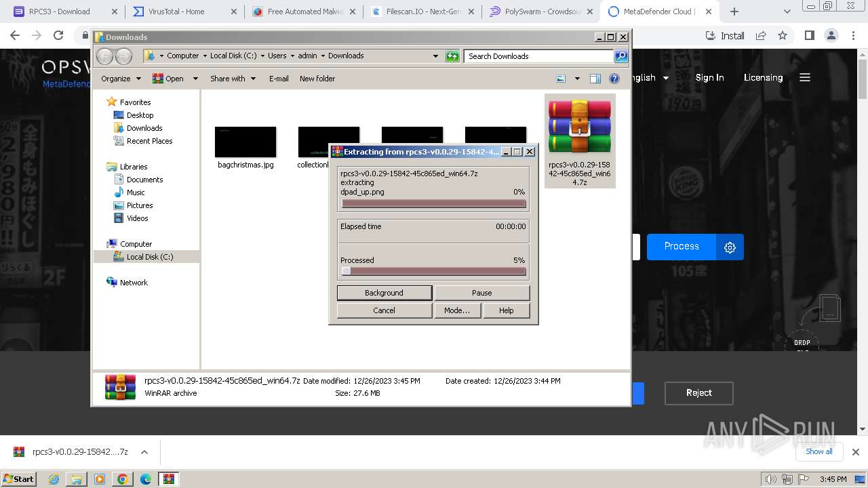
Task: Open Help in extraction dialog
Action: coord(507,310)
